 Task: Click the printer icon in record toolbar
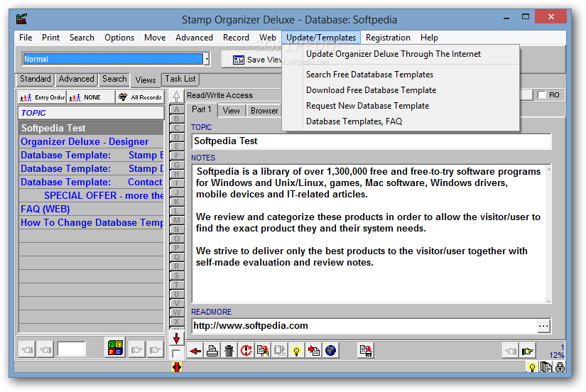pos(212,351)
